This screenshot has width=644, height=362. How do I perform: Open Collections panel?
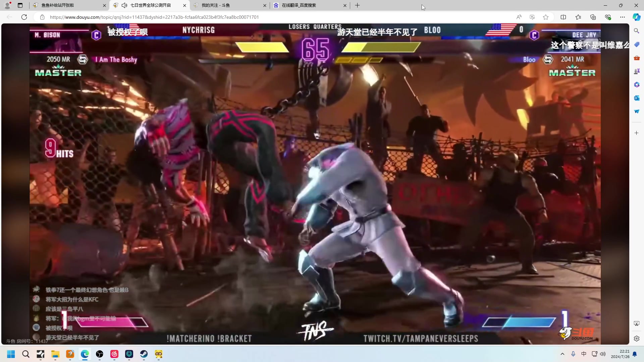click(593, 17)
